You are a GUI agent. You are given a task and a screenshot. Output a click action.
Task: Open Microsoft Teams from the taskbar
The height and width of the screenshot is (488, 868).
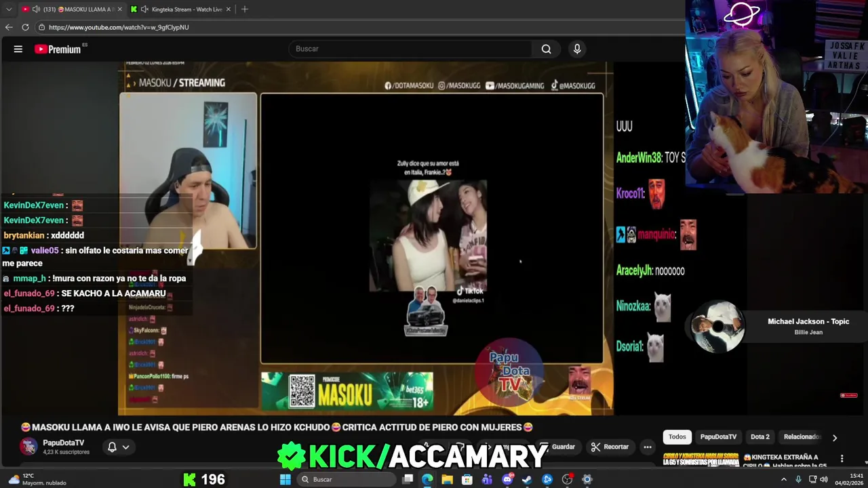[x=487, y=479]
